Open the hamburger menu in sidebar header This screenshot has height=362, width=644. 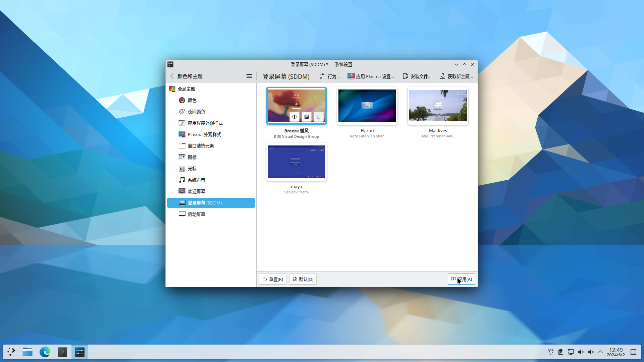tap(249, 76)
